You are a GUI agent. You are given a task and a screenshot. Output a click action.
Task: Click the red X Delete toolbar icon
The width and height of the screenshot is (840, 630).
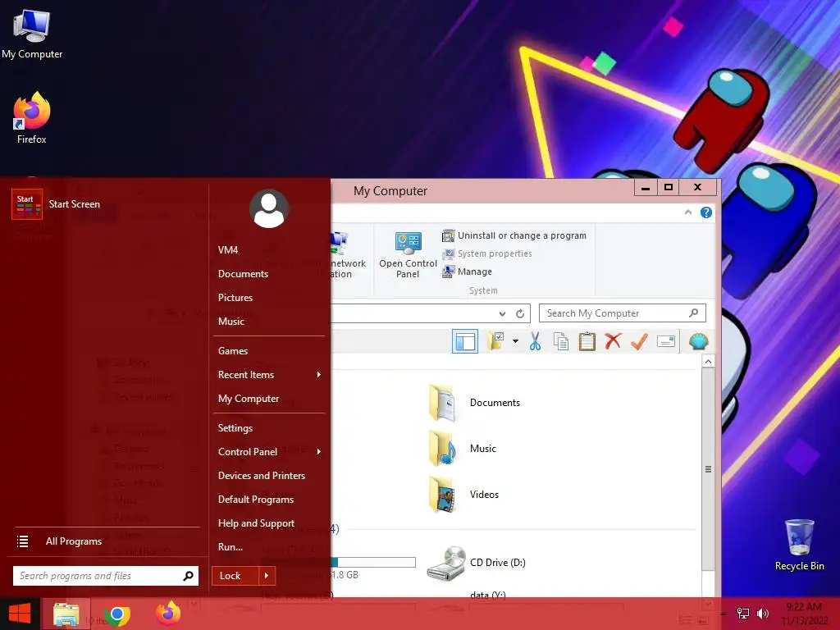(613, 341)
